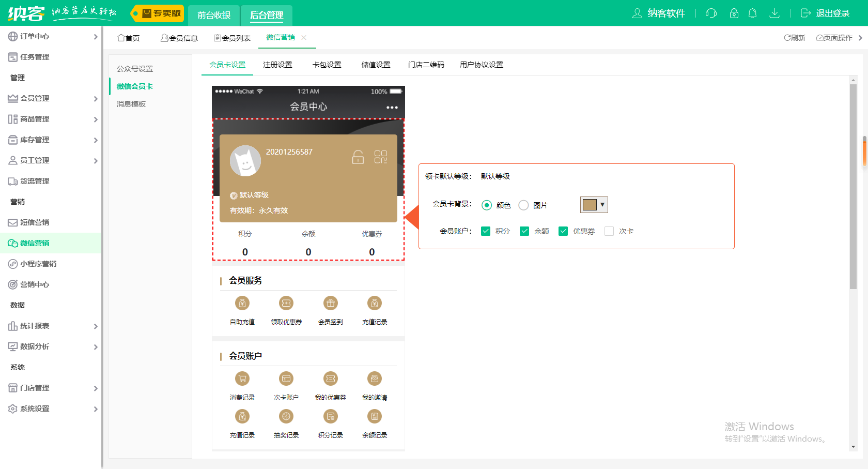
Task: Click the card background color swatch
Action: (x=590, y=204)
